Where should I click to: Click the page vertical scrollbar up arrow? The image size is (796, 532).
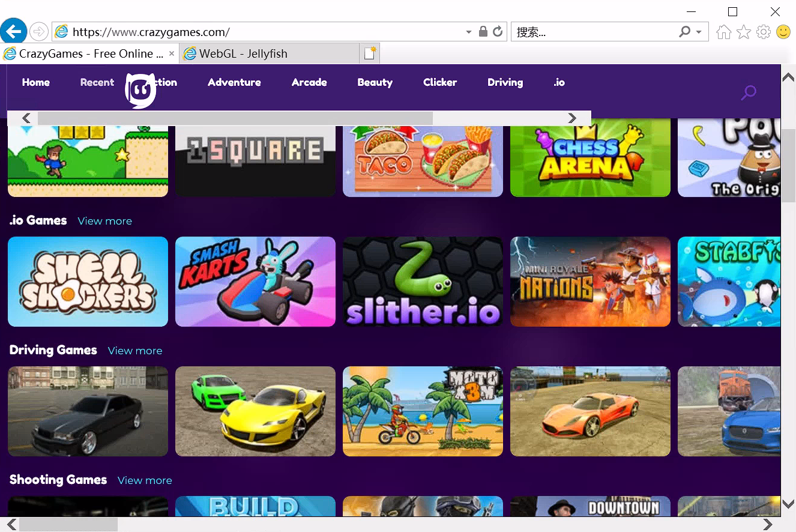(788, 77)
